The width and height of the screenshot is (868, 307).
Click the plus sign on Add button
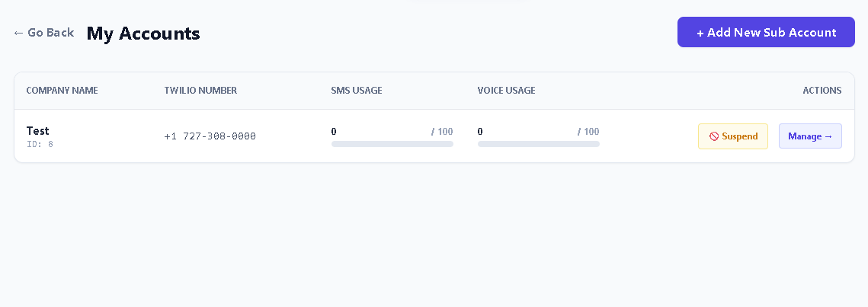click(x=700, y=33)
